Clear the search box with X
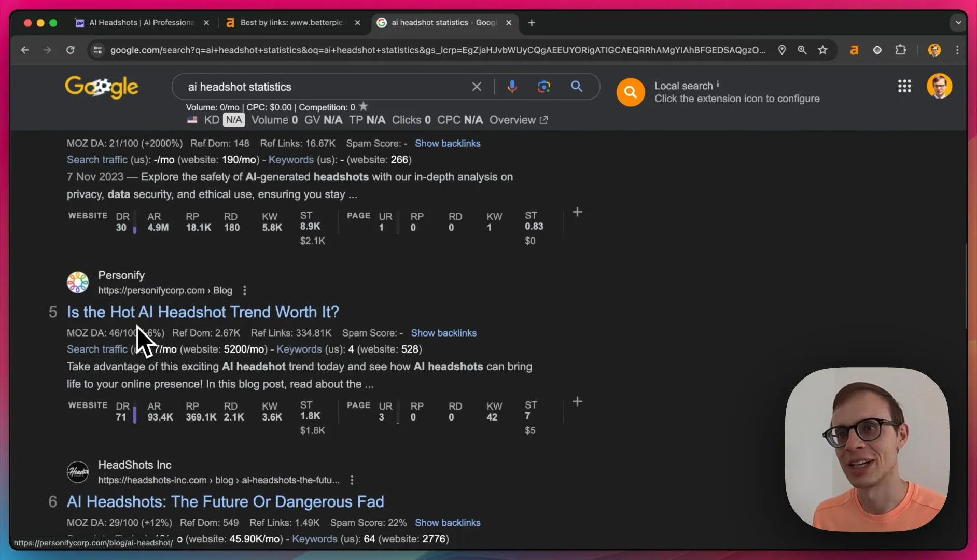Screen dimensions: 977x560 pyautogui.click(x=477, y=87)
